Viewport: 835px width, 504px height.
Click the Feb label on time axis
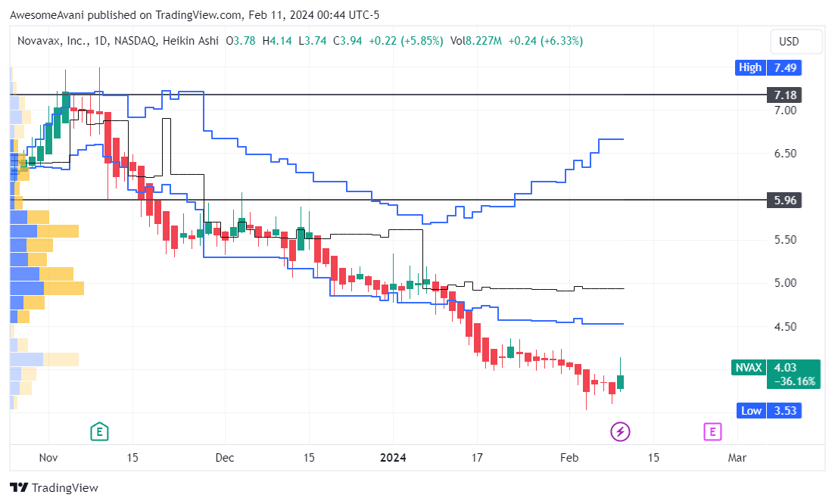point(569,458)
